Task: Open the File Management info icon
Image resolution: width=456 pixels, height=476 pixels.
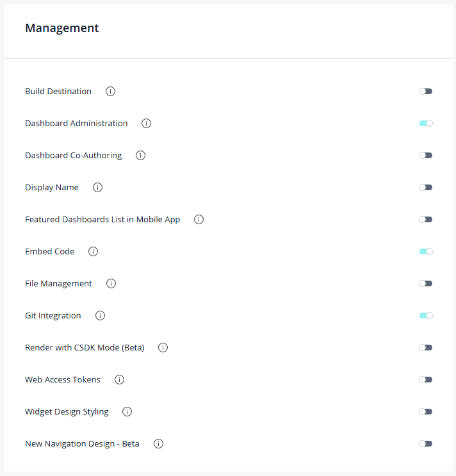Action: (111, 284)
